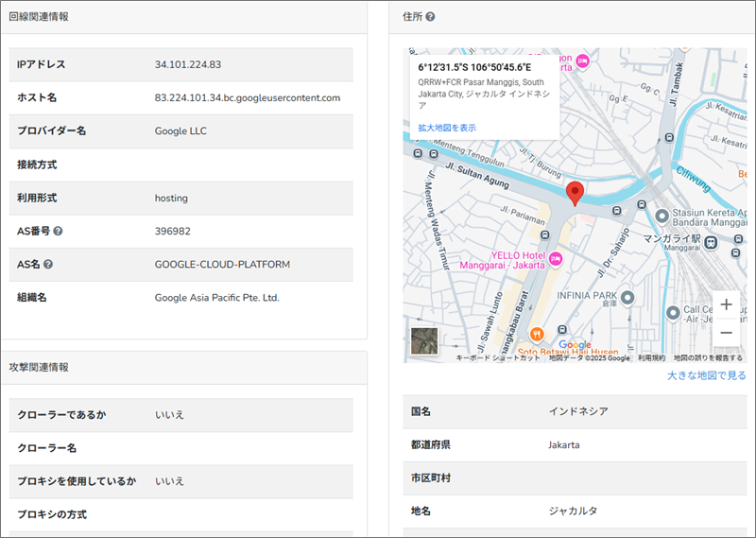
Task: Click the Google logo on map
Action: pos(576,345)
